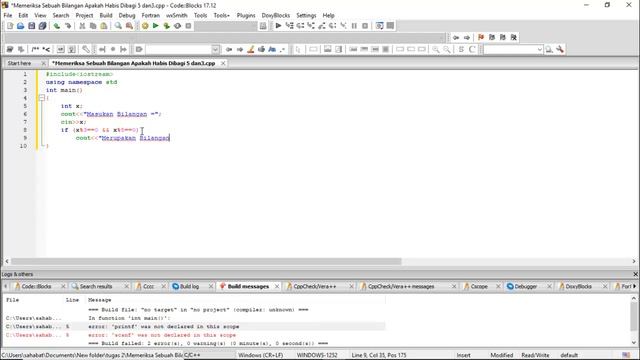Viewport: 640px width, 360px height.
Task: Open the Plugins menu
Action: pos(246,15)
